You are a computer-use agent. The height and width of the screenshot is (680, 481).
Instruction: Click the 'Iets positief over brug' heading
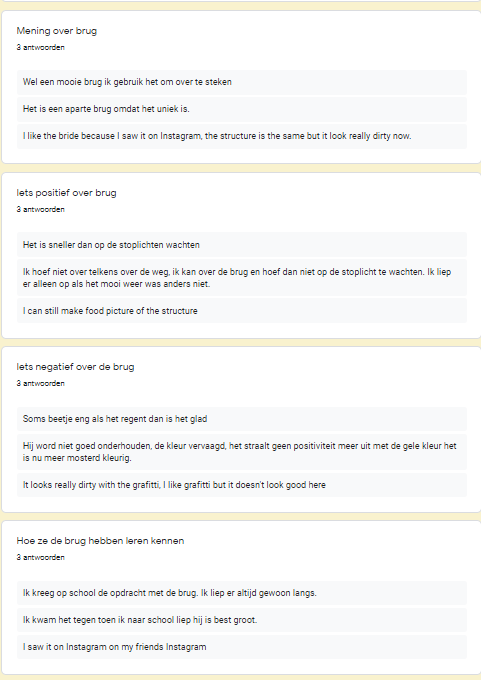coord(66,193)
